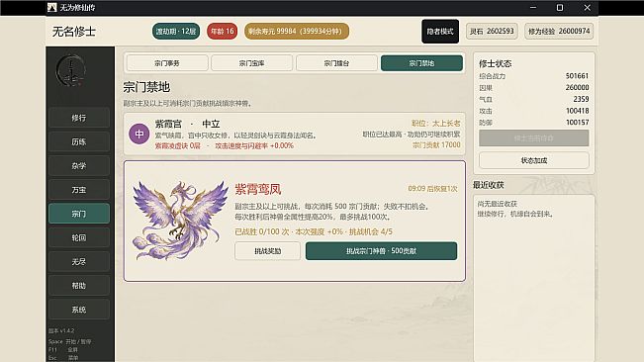Click the red 紫霄鸾凤 title
The image size is (644, 362).
click(x=258, y=189)
